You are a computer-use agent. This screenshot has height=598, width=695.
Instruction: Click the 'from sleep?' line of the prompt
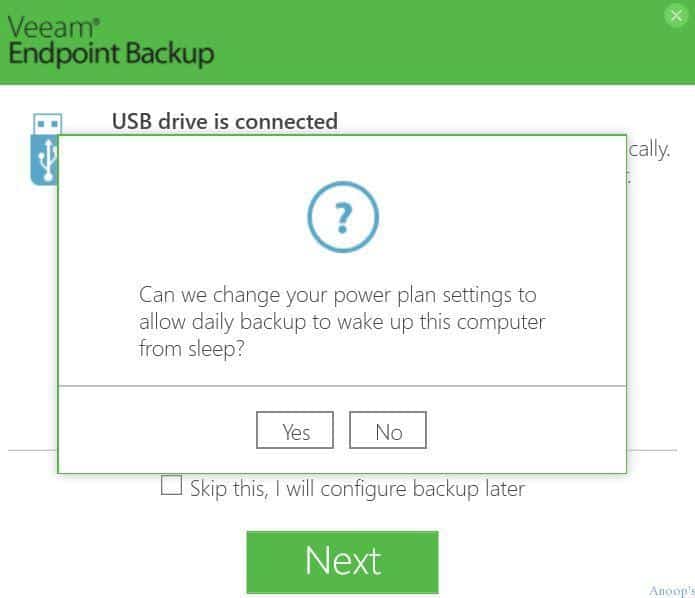click(x=192, y=349)
